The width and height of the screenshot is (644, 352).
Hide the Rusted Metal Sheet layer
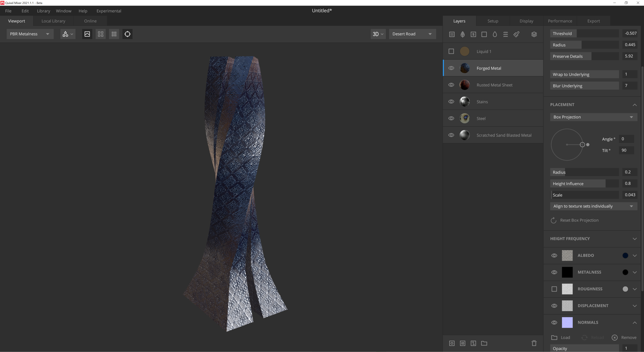pyautogui.click(x=451, y=85)
